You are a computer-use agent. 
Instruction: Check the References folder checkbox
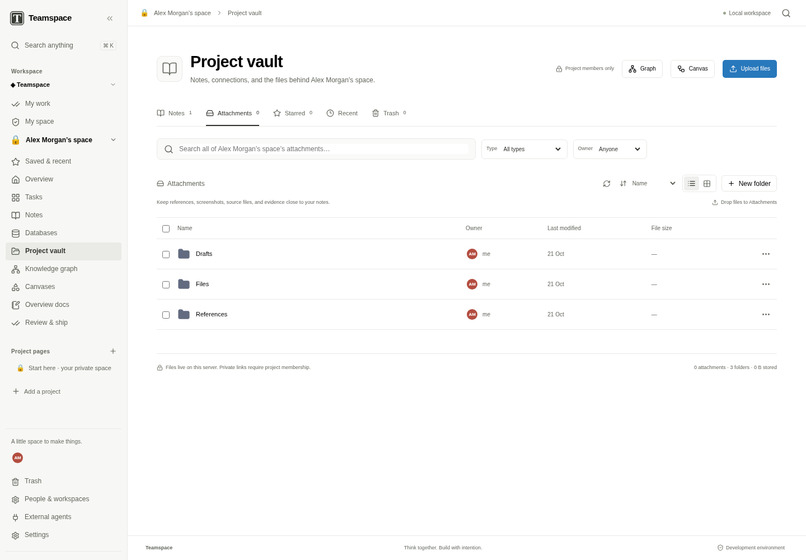tap(166, 315)
